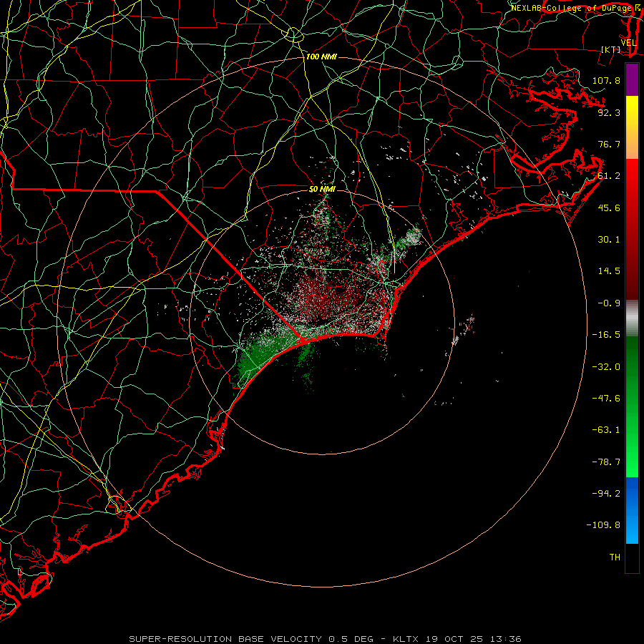Select the -63.1 legend value

pyautogui.click(x=606, y=430)
